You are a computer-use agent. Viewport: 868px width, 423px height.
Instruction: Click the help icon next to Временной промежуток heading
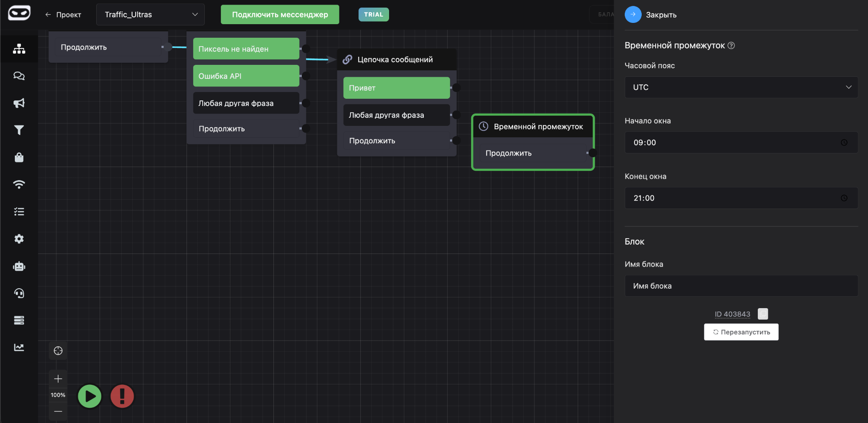point(731,45)
